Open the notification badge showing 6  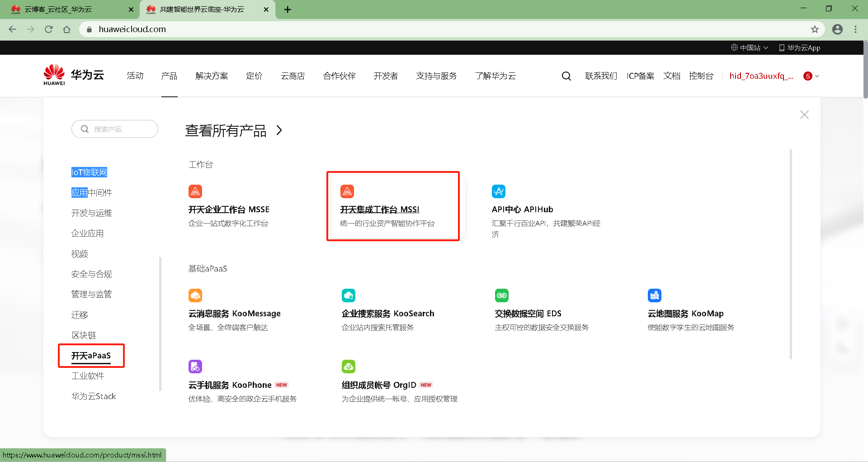click(808, 76)
